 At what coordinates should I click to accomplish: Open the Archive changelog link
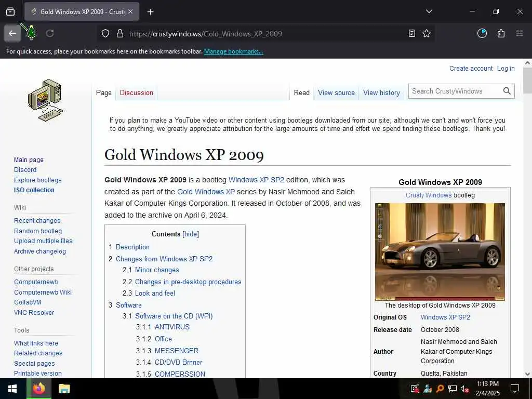pyautogui.click(x=40, y=251)
